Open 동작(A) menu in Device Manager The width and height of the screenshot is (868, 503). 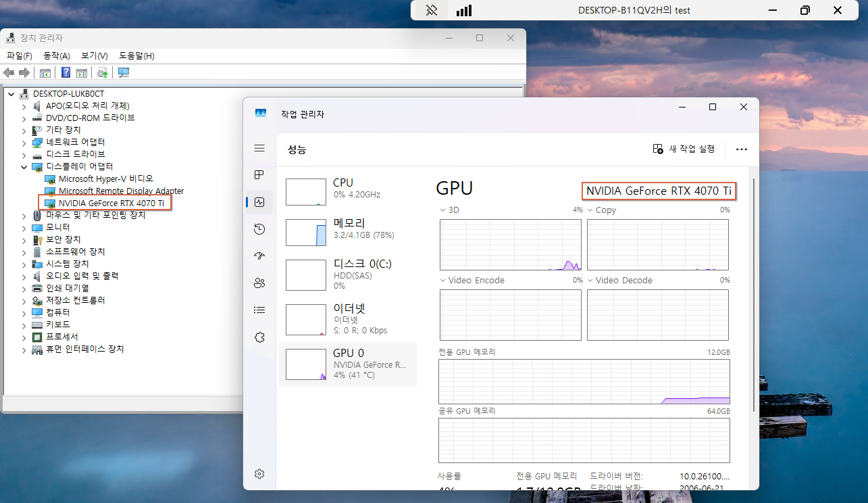(57, 55)
